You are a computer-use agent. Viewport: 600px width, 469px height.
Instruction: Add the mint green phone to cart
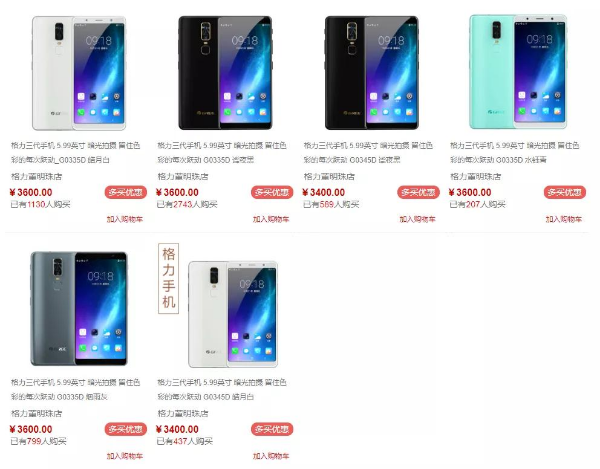564,219
